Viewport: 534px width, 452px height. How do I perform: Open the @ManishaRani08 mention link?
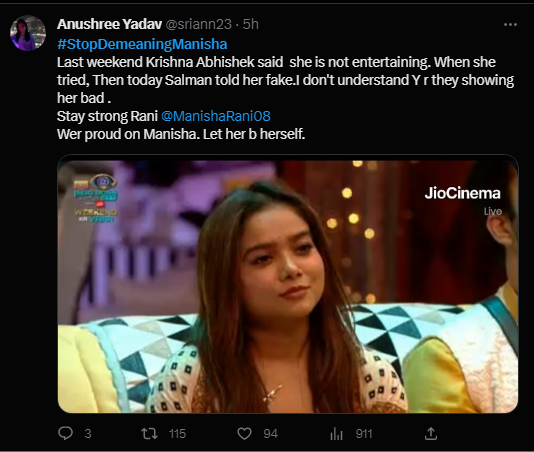coord(216,116)
